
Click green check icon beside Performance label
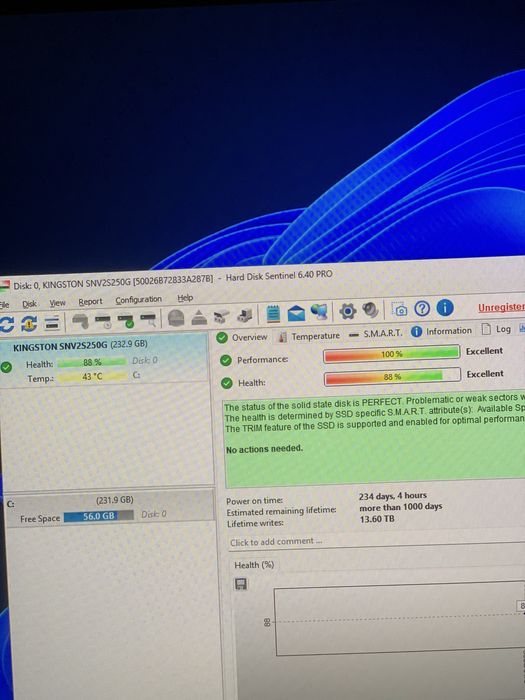point(226,360)
